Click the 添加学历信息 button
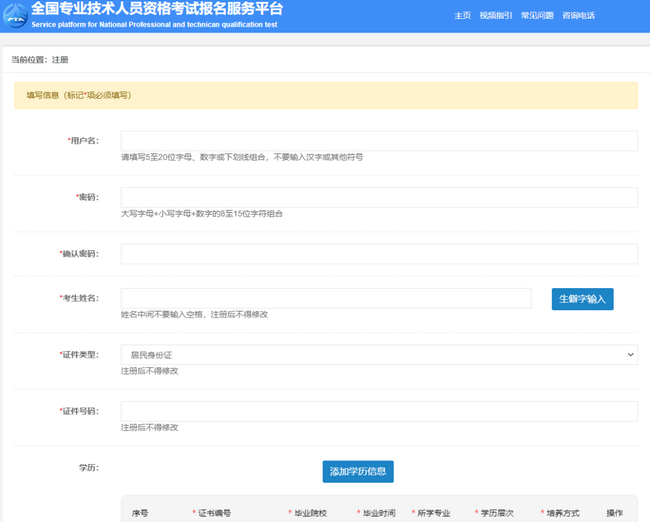Image resolution: width=650 pixels, height=522 pixels. 358,471
